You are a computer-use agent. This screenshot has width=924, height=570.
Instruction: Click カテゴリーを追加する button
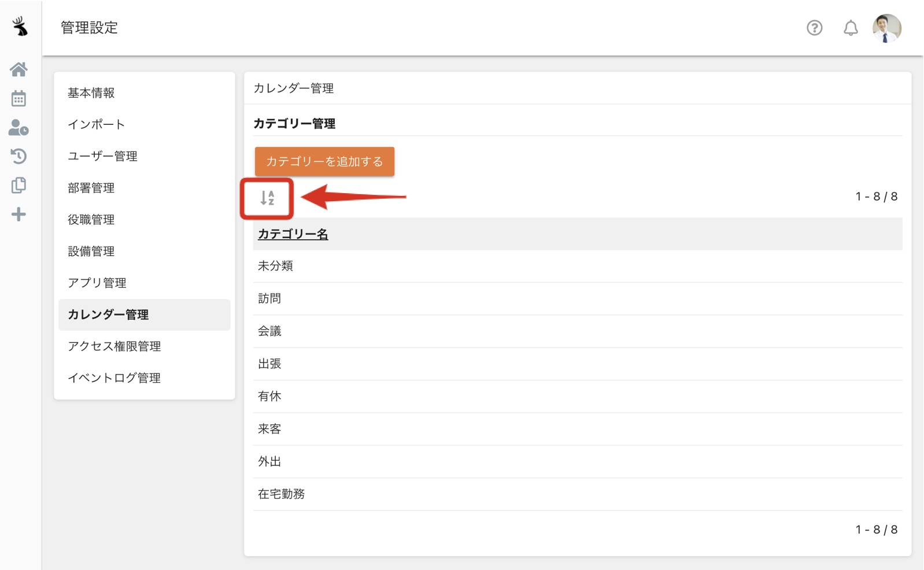pos(324,161)
